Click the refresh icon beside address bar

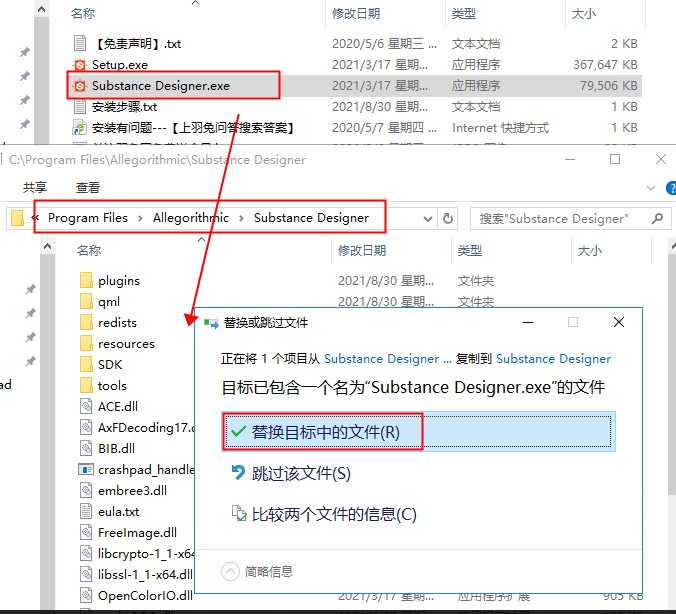(x=448, y=218)
